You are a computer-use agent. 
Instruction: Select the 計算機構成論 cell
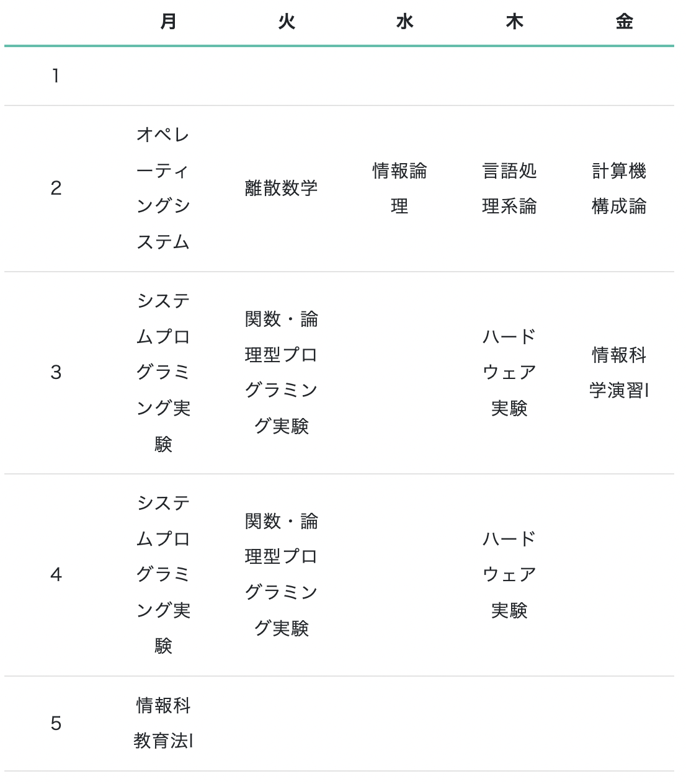[619, 189]
